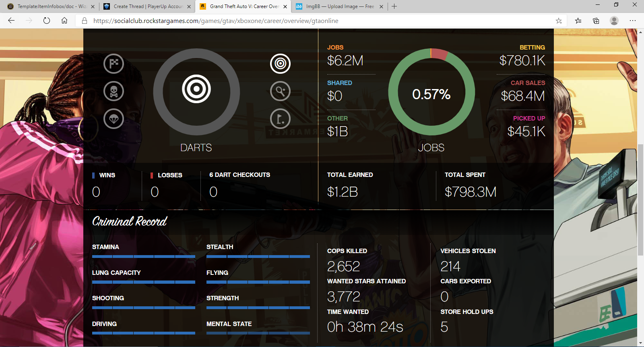Click the WINS label
The image size is (644, 347).
[107, 175]
